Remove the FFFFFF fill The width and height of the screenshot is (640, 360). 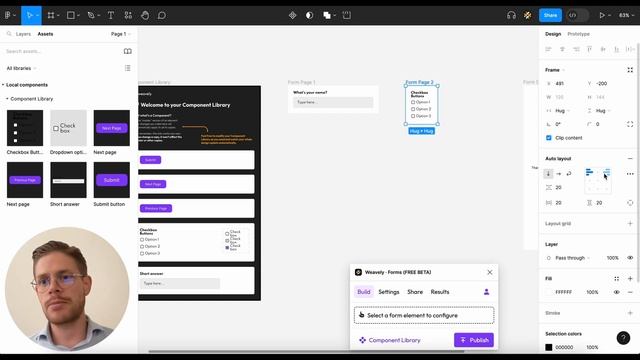(x=630, y=292)
